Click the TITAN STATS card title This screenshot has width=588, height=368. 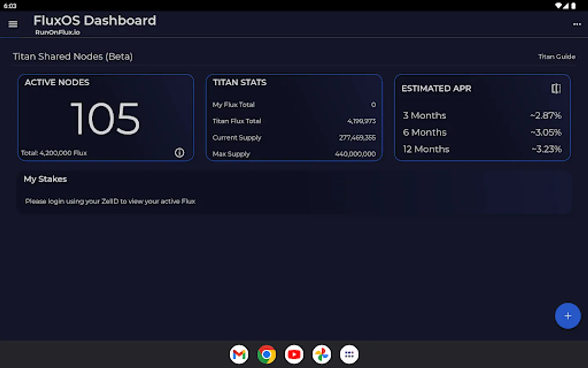point(240,82)
